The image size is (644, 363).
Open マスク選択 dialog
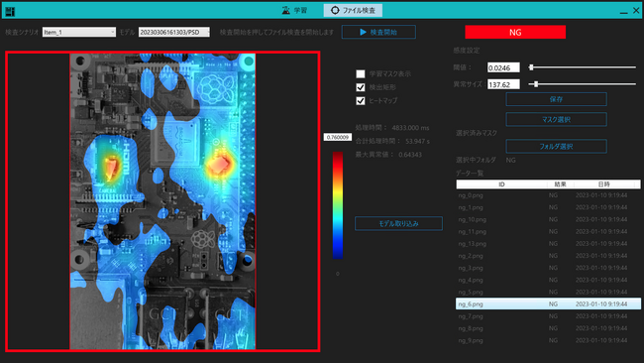[556, 119]
